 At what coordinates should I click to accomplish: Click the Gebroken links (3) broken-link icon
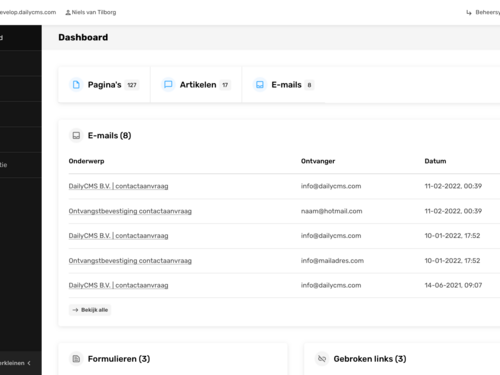pos(322,359)
